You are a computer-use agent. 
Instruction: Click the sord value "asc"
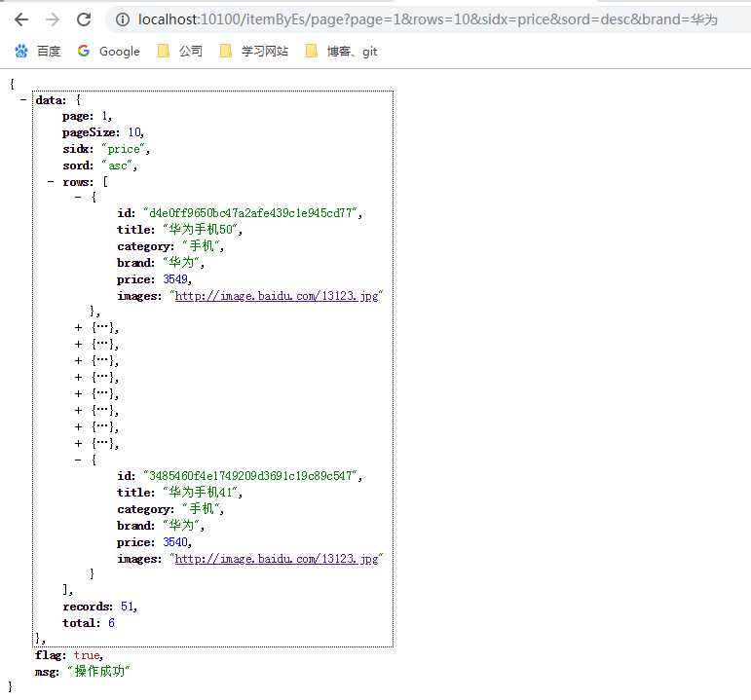[117, 166]
